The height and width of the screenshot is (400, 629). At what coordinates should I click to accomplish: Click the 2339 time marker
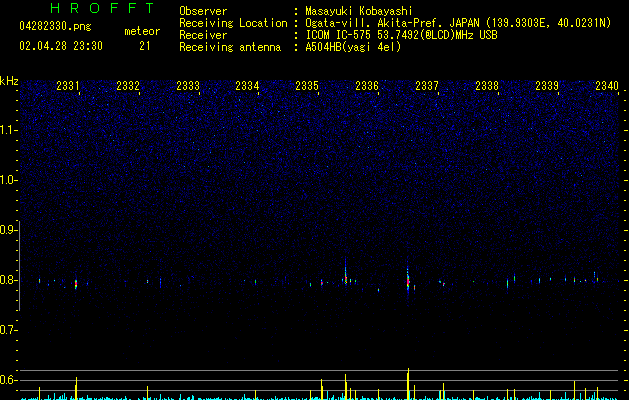[x=547, y=86]
